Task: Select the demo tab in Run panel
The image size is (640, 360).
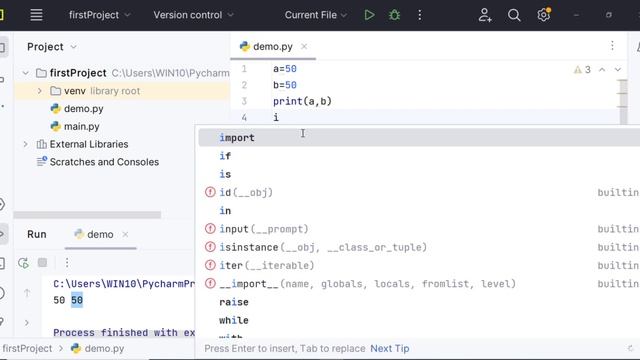Action: [94, 234]
